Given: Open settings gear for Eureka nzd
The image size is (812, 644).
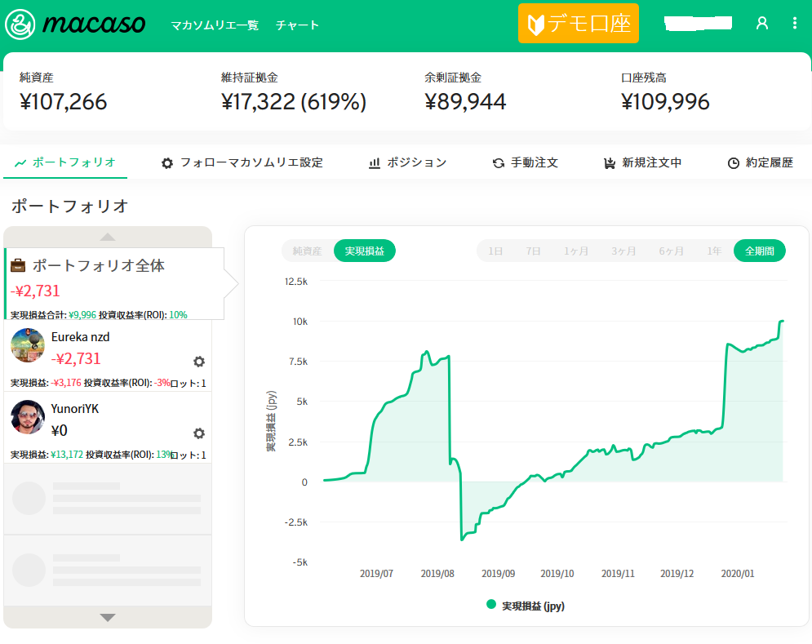Looking at the screenshot, I should click(x=198, y=362).
